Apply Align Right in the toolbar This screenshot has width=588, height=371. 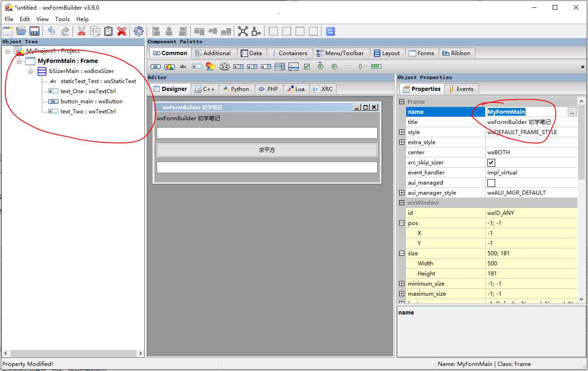click(x=183, y=31)
